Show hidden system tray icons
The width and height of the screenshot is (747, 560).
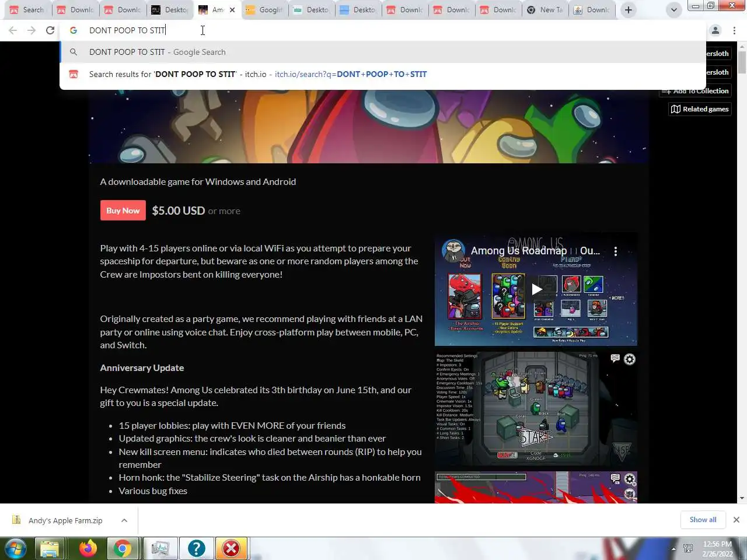[673, 549]
